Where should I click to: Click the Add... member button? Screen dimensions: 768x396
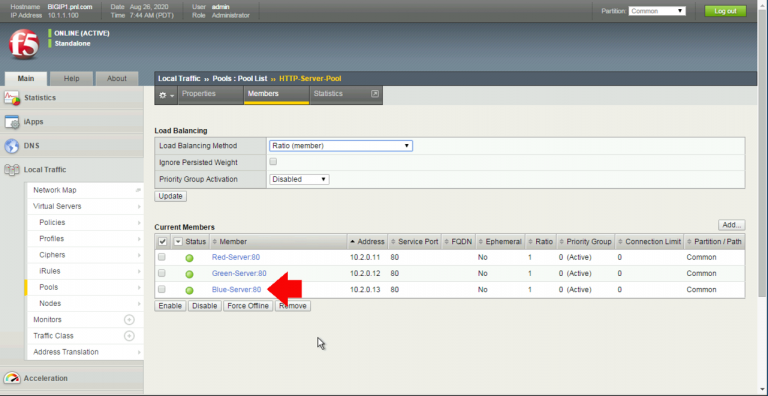[x=732, y=225]
